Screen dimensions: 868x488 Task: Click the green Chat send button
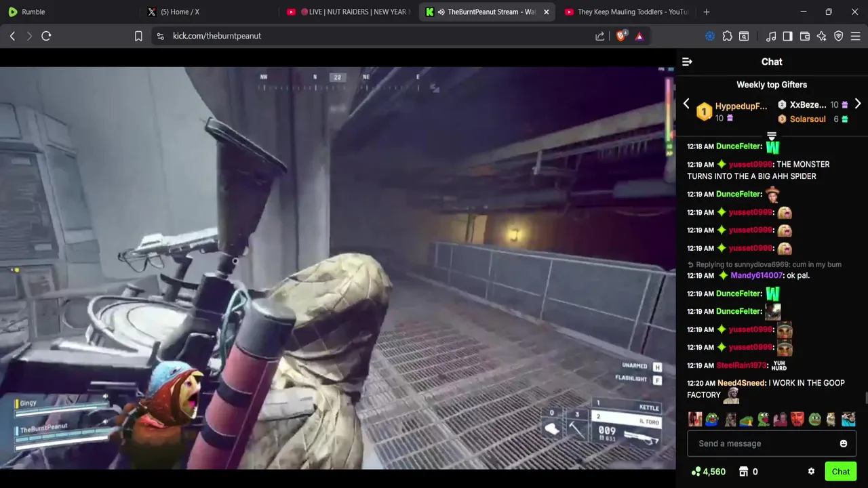841,472
